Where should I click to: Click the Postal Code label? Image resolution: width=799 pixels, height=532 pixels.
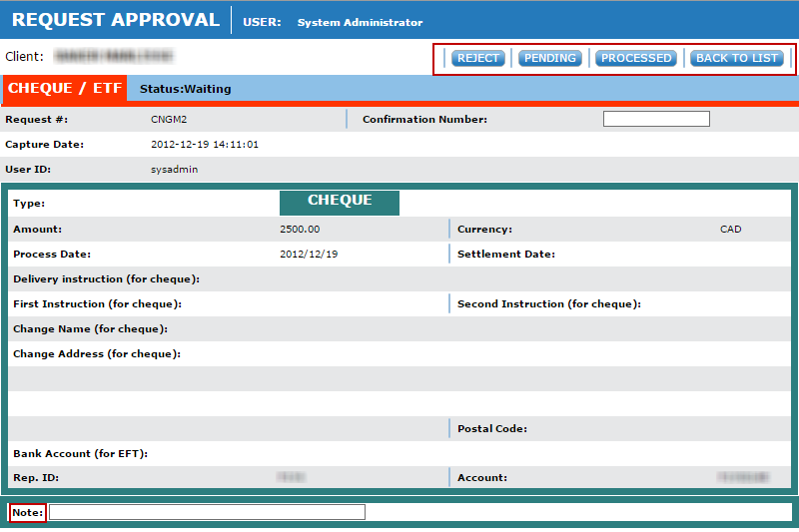(492, 429)
